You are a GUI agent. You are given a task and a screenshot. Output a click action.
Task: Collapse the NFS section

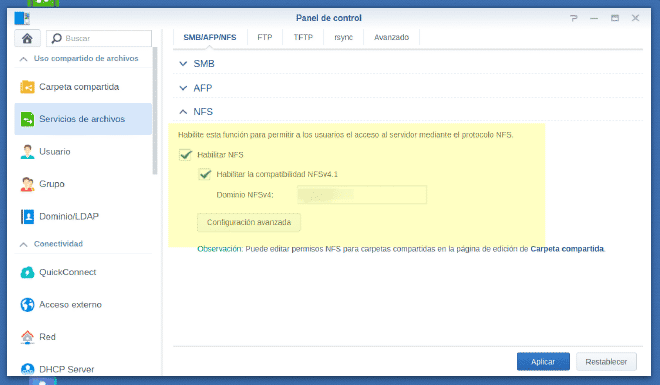[x=183, y=112]
